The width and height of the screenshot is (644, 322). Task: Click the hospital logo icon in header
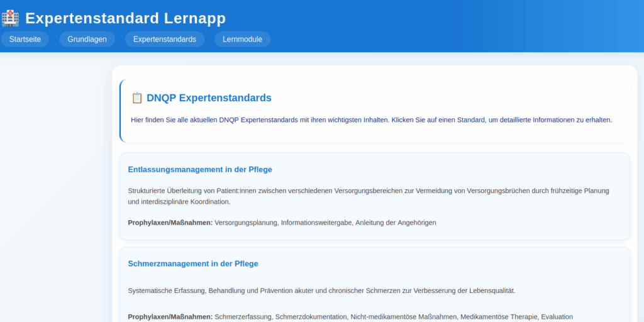(x=11, y=18)
